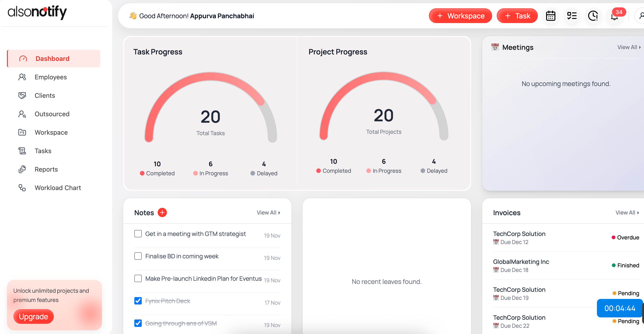Click the Employees sidebar icon

[22, 77]
